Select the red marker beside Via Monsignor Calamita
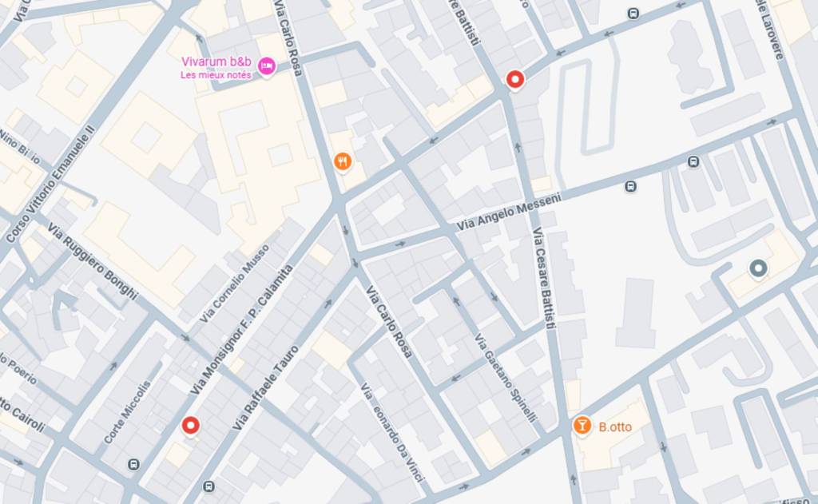This screenshot has height=504, width=818. click(x=190, y=426)
